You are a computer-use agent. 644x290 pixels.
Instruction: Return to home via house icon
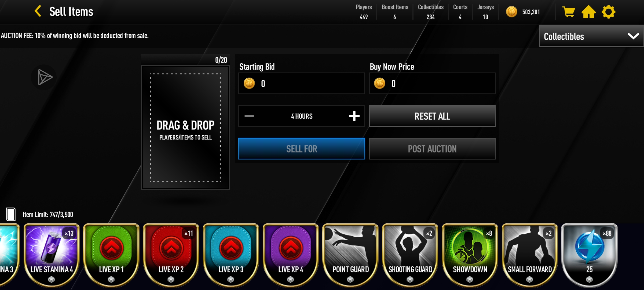[x=588, y=12]
